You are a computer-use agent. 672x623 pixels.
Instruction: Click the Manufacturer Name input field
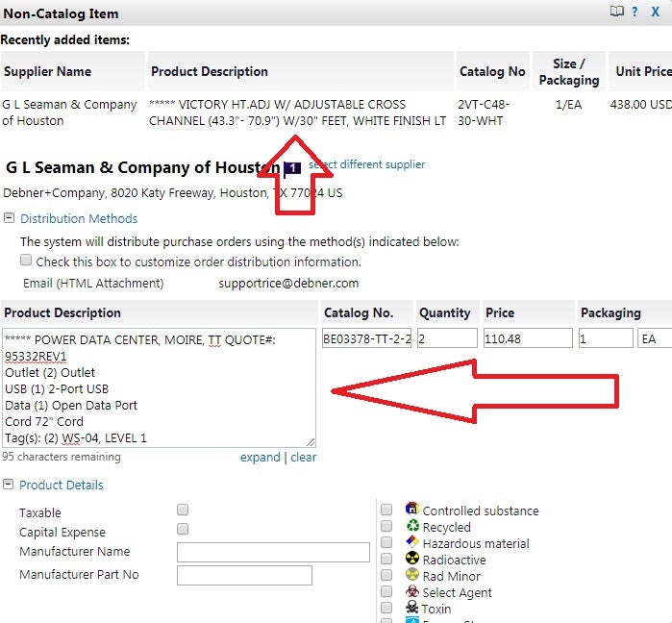(273, 552)
